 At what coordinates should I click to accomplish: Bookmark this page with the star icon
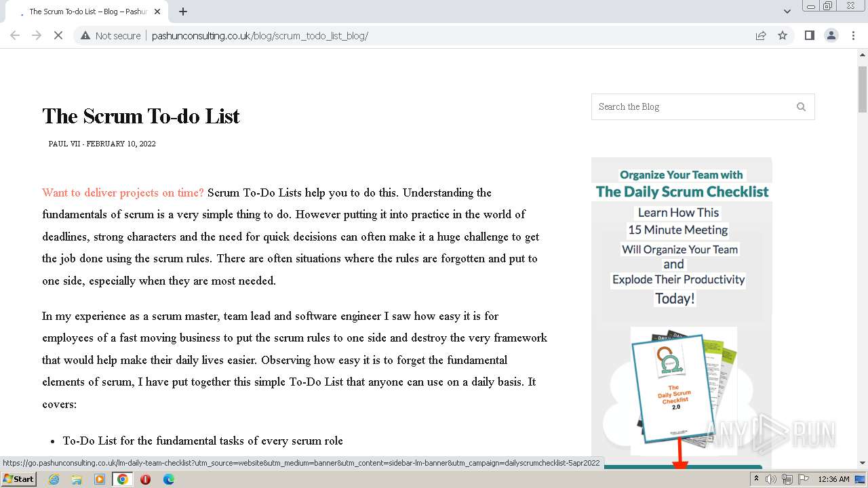(x=783, y=35)
